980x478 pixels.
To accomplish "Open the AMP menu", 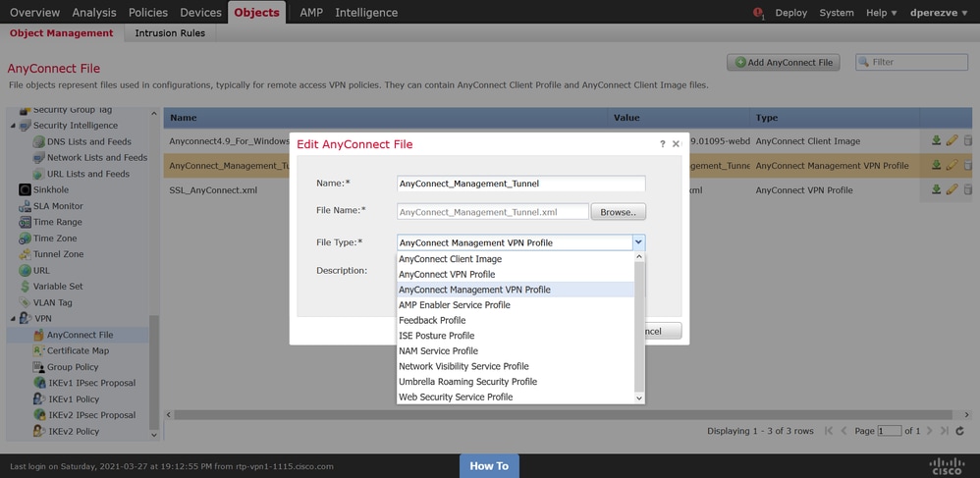I will (x=312, y=13).
